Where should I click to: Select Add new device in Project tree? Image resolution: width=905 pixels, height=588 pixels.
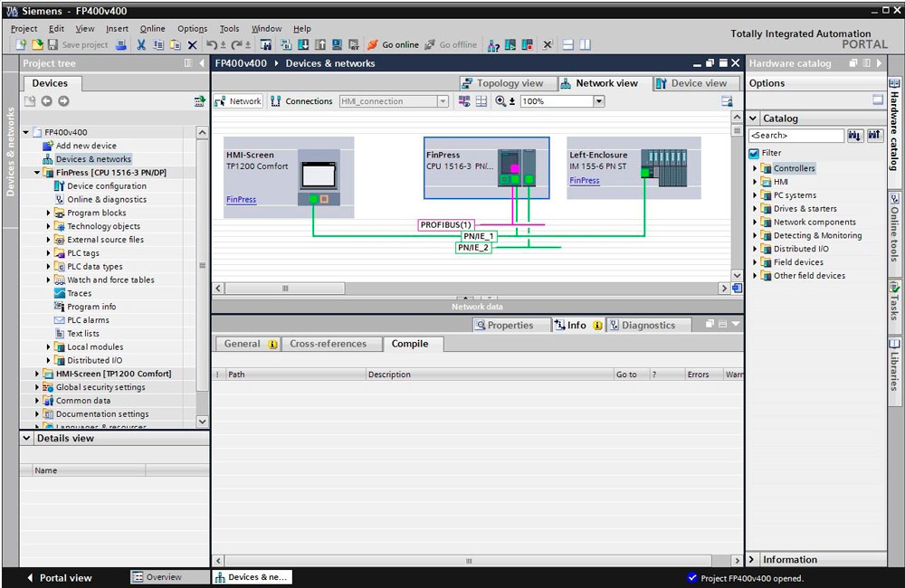pos(86,146)
